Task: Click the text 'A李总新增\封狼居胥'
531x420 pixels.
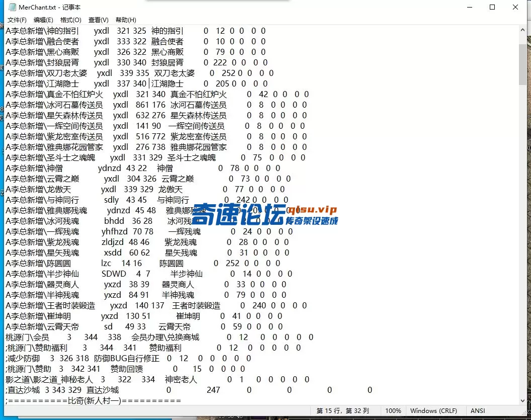Action: [x=42, y=63]
